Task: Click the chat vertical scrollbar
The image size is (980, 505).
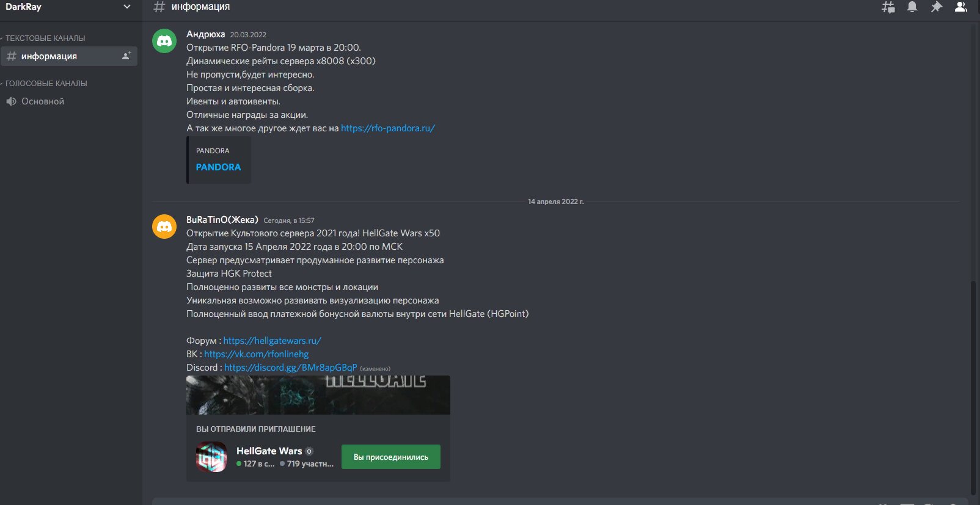Action: click(974, 387)
